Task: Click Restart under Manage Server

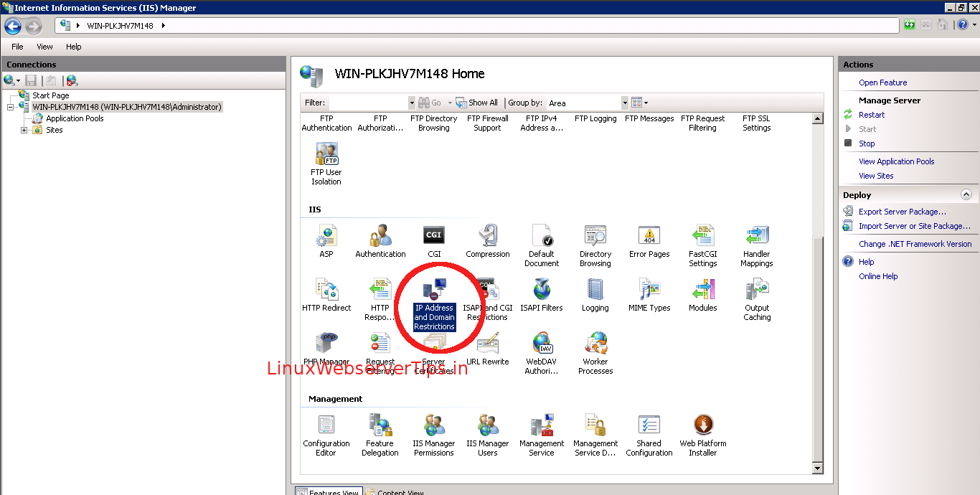Action: (872, 115)
